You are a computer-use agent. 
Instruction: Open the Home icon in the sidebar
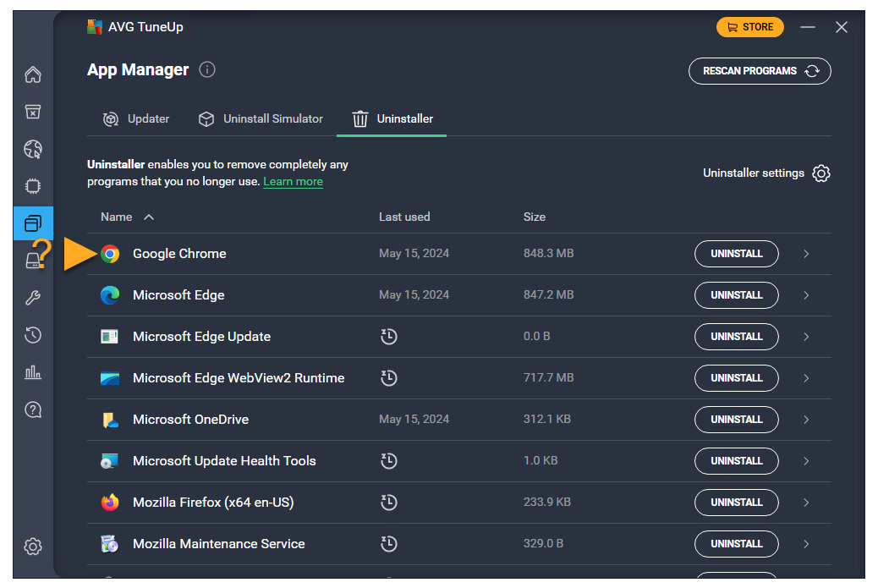(x=33, y=75)
